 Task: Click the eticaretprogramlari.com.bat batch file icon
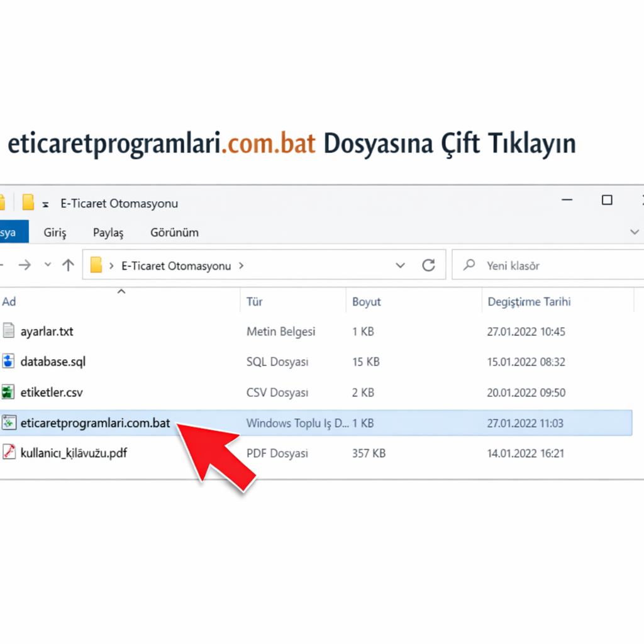click(x=8, y=423)
